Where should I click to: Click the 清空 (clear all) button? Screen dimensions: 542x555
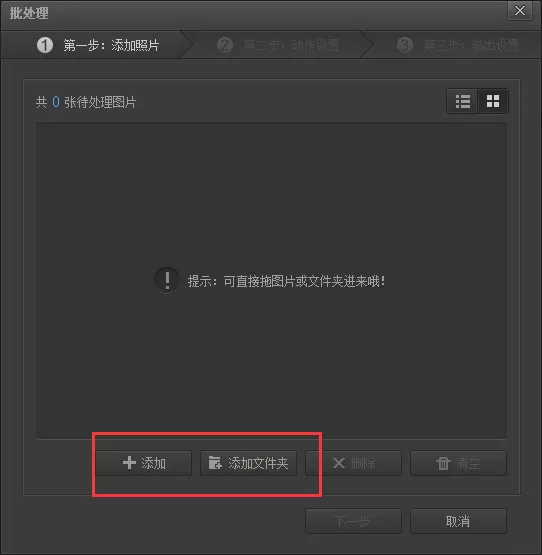458,463
